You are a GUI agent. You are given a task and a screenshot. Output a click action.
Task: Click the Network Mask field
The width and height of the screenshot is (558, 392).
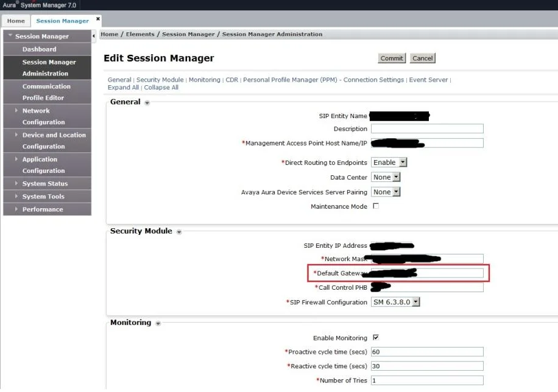tap(427, 259)
